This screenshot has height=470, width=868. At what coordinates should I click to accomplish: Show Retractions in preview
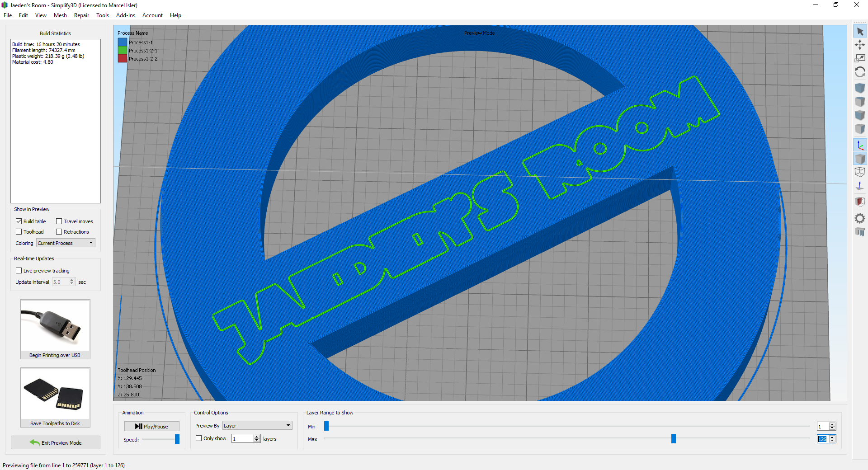tap(59, 232)
